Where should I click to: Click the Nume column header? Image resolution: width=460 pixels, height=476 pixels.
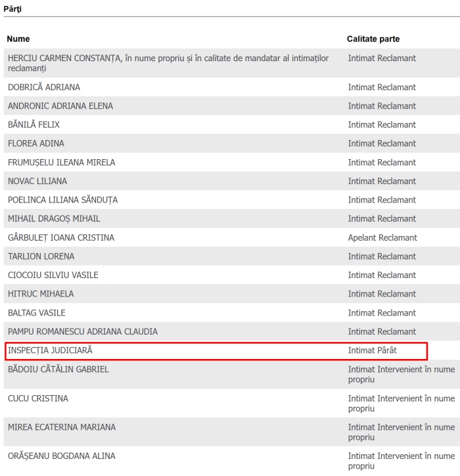coord(18,39)
